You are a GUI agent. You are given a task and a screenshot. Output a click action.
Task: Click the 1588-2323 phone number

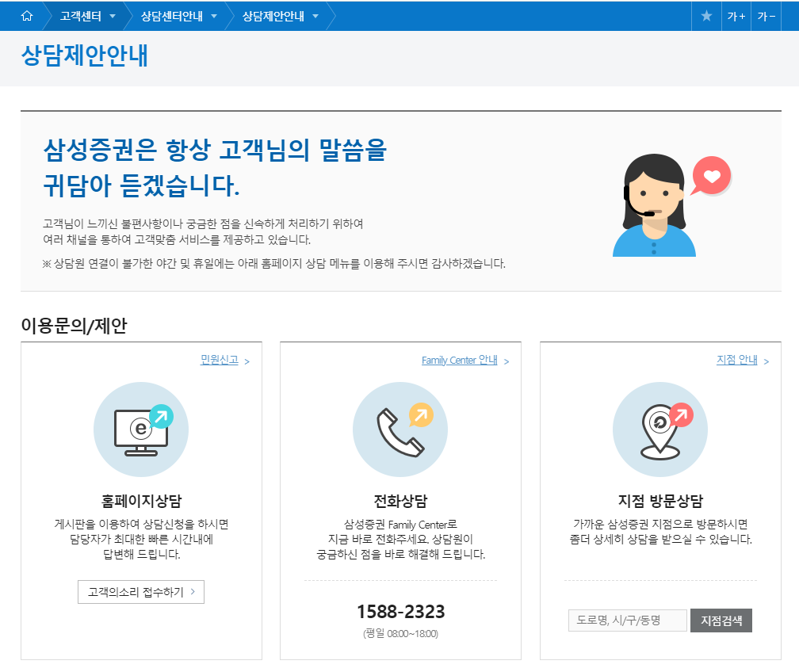[x=400, y=611]
